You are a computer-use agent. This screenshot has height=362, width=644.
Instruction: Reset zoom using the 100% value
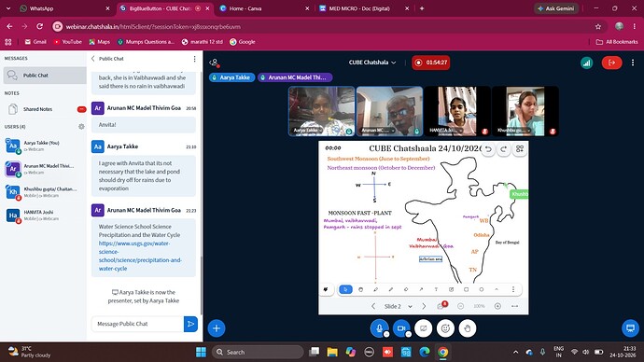[x=479, y=306]
